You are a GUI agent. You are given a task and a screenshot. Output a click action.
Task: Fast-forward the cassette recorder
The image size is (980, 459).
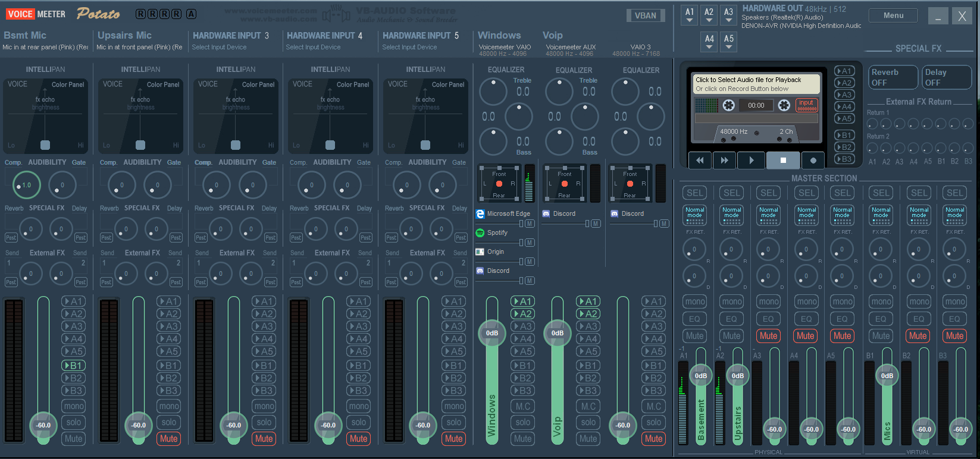[724, 160]
